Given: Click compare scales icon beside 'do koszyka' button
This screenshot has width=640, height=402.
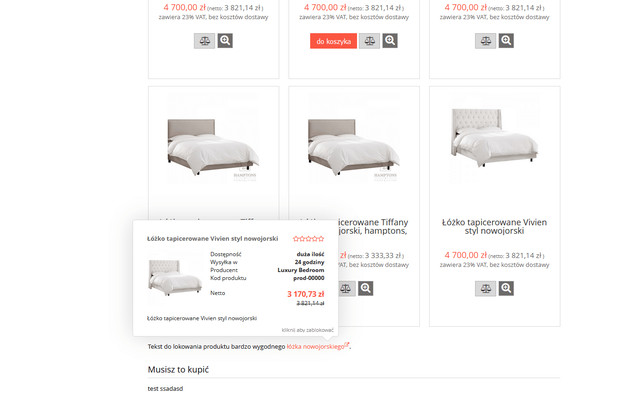Looking at the screenshot, I should click(x=369, y=41).
